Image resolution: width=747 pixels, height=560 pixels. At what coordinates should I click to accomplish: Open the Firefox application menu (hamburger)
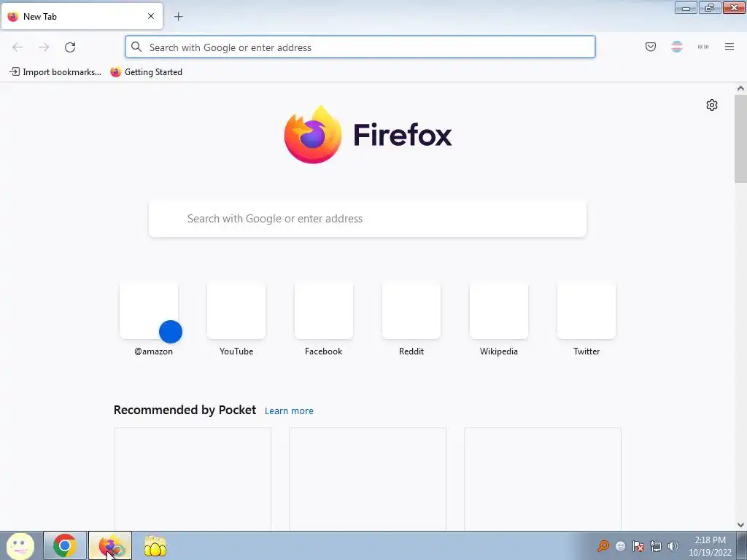click(729, 47)
